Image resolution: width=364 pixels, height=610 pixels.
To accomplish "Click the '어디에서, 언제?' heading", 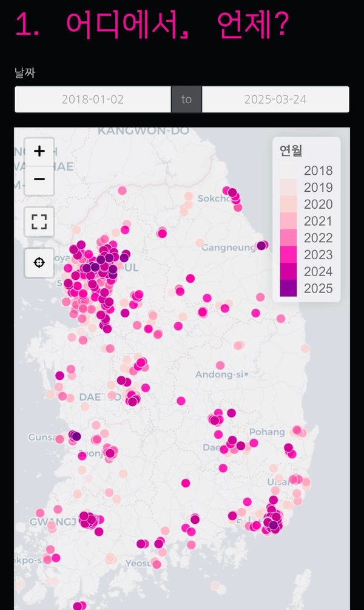I will (x=177, y=25).
